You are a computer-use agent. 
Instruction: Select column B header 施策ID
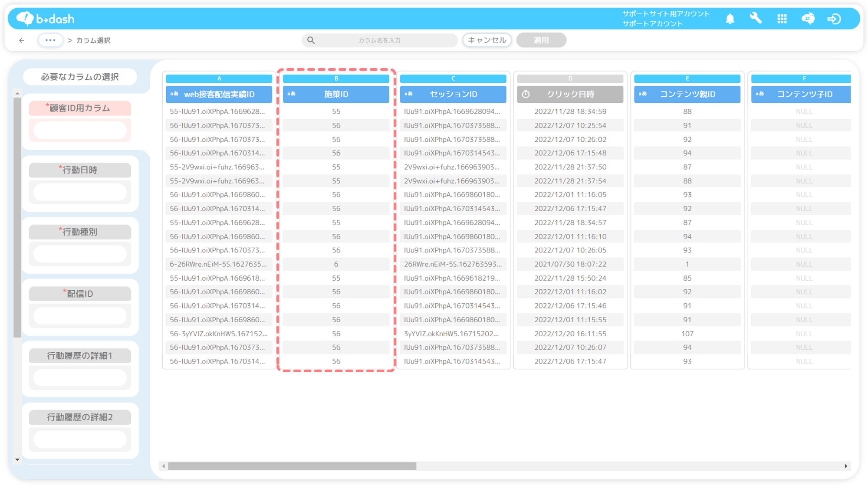(x=336, y=94)
